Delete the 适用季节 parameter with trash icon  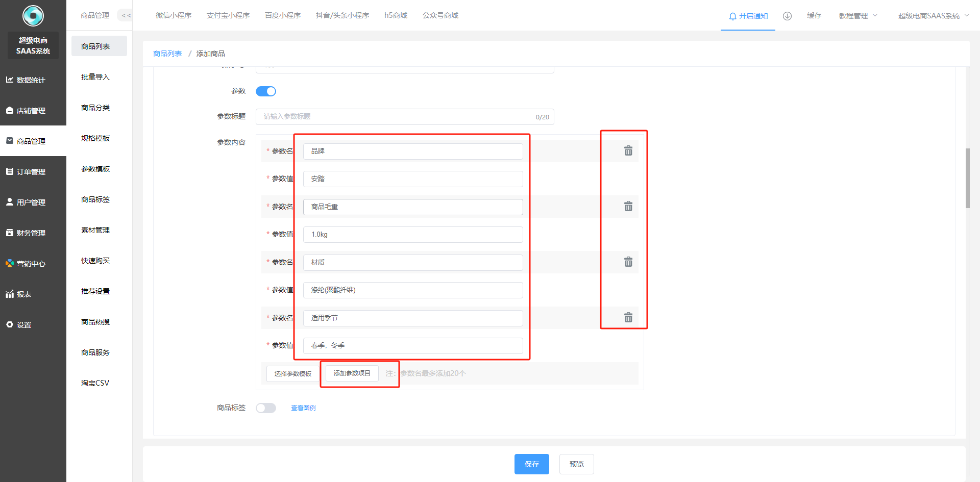tap(628, 318)
